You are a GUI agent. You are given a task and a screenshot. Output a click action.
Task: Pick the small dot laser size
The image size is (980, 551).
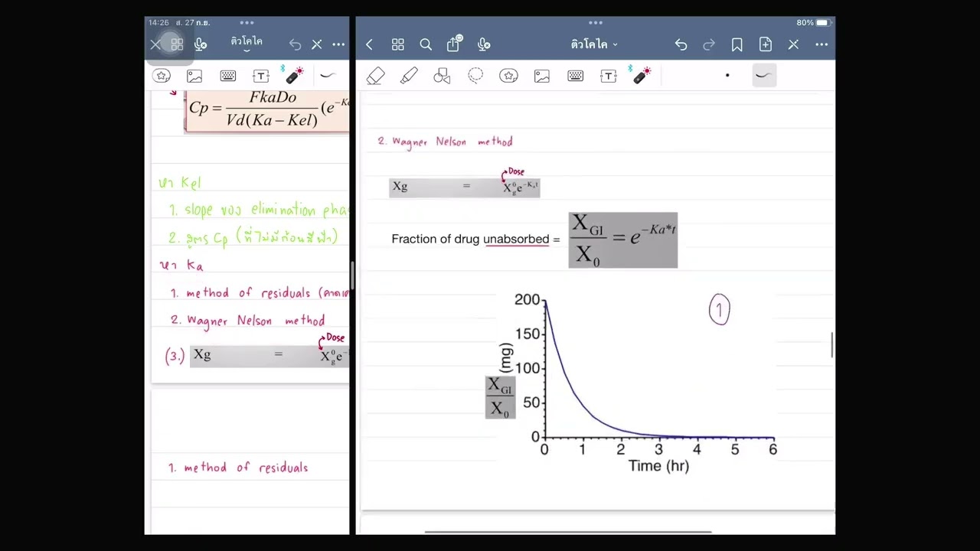tap(727, 75)
